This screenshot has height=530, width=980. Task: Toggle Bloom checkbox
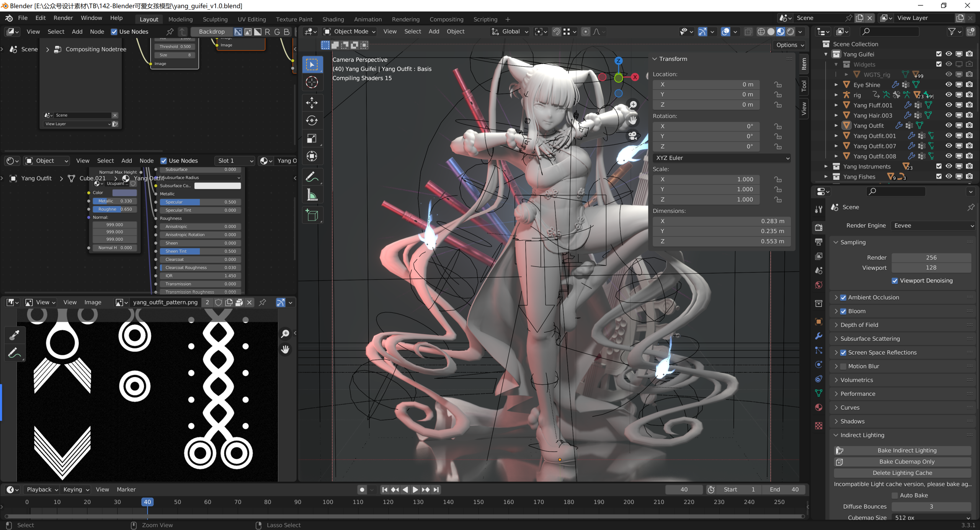click(x=843, y=311)
